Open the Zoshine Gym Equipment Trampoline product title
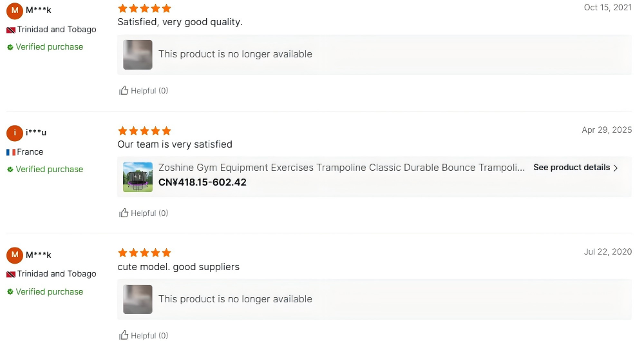644x341 pixels. [x=341, y=168]
